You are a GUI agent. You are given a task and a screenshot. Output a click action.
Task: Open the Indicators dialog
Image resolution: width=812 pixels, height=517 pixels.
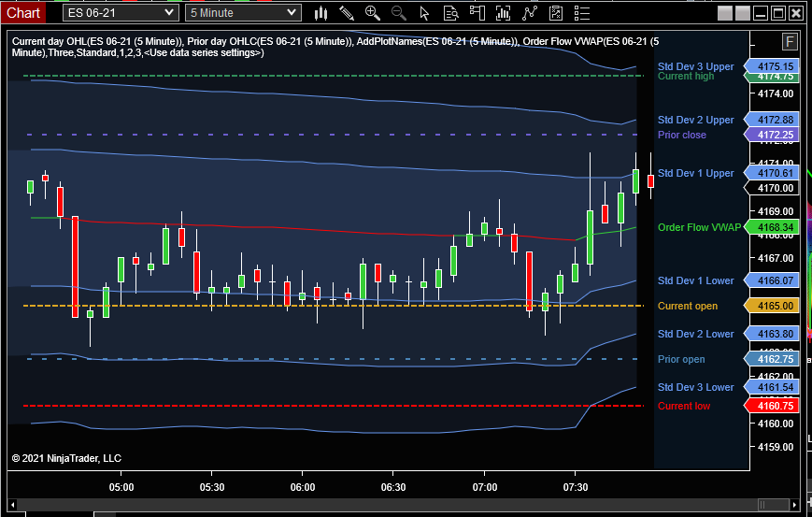pyautogui.click(x=529, y=13)
